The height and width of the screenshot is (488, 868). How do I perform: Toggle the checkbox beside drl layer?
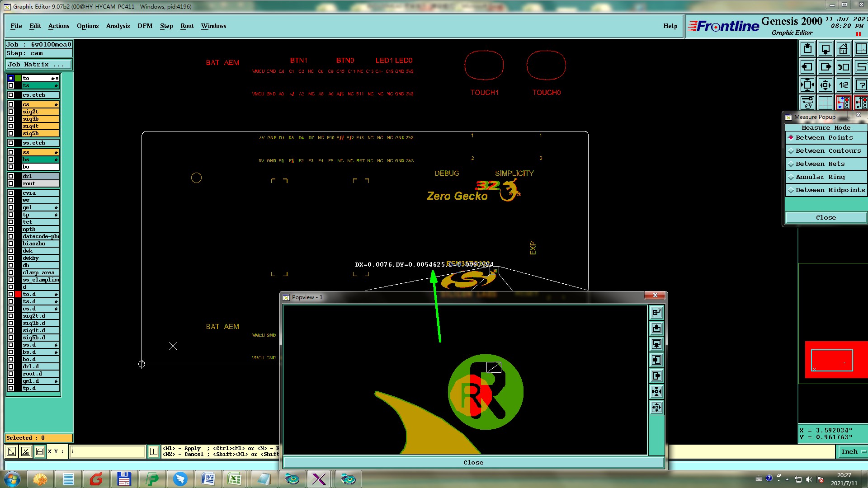[x=11, y=176]
